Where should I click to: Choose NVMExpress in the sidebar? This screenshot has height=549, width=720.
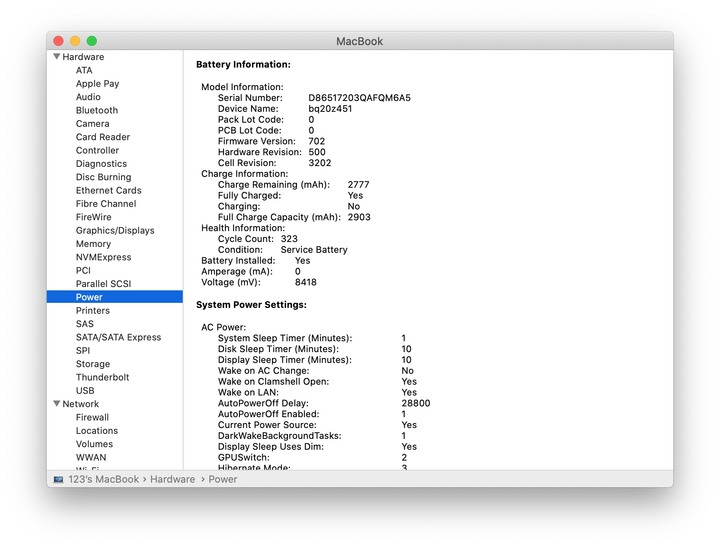(x=103, y=257)
